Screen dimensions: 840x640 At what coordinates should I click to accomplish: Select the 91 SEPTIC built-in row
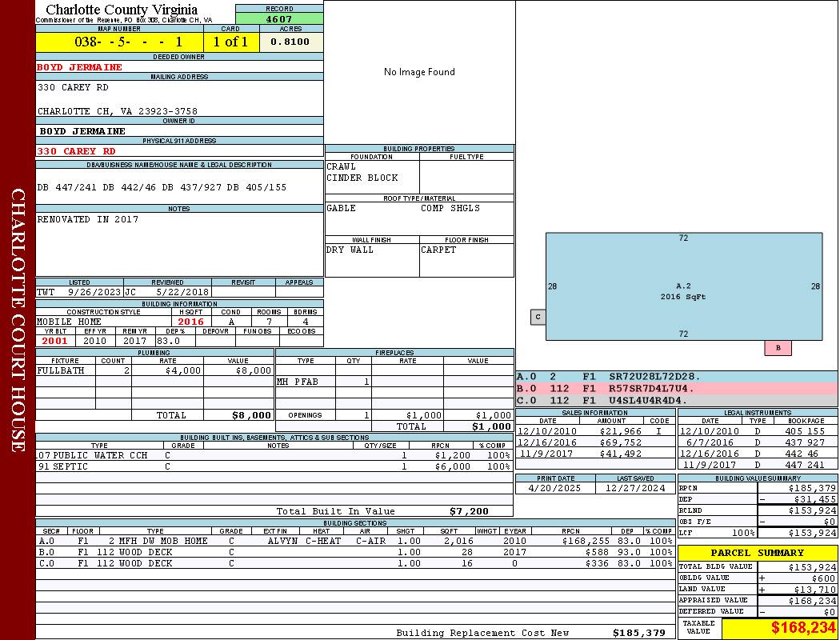click(272, 466)
